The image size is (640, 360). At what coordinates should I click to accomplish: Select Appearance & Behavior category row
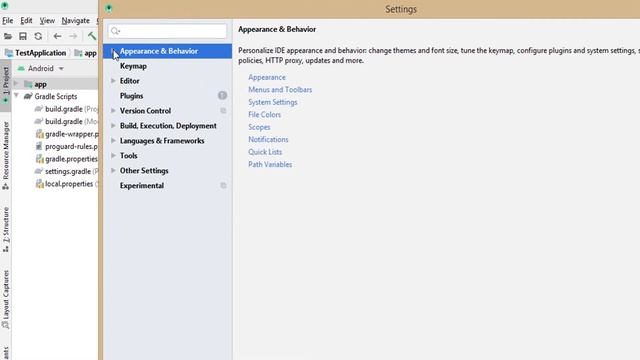[x=167, y=51]
